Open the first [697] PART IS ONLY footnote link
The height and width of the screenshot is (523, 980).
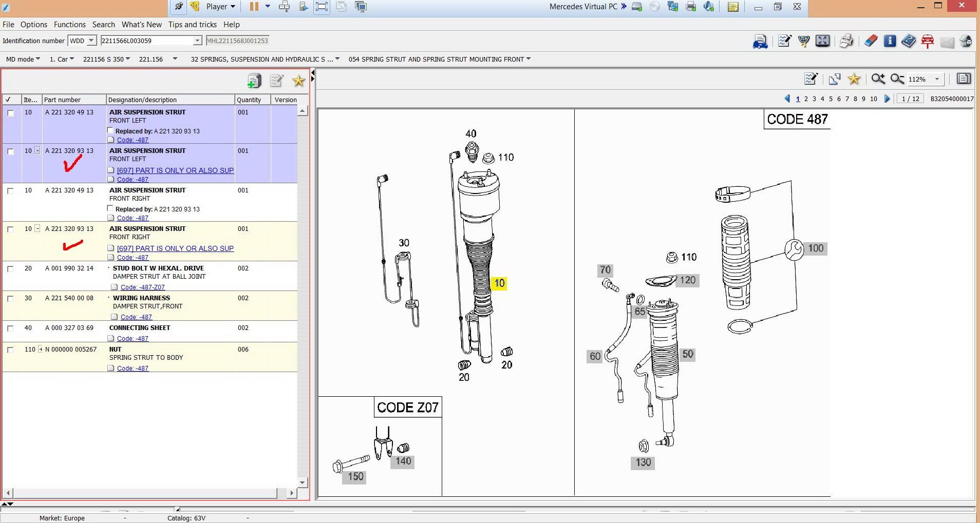(x=175, y=170)
